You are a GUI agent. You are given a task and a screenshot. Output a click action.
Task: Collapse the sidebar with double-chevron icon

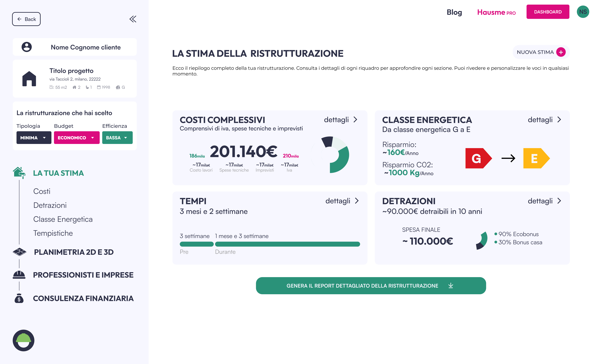click(x=133, y=19)
